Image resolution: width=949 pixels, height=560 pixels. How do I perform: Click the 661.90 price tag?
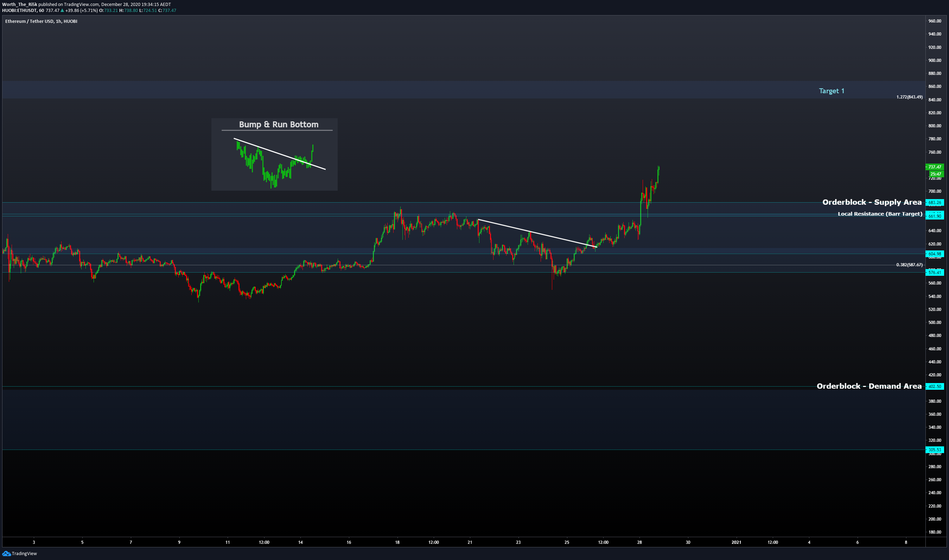coord(935,216)
